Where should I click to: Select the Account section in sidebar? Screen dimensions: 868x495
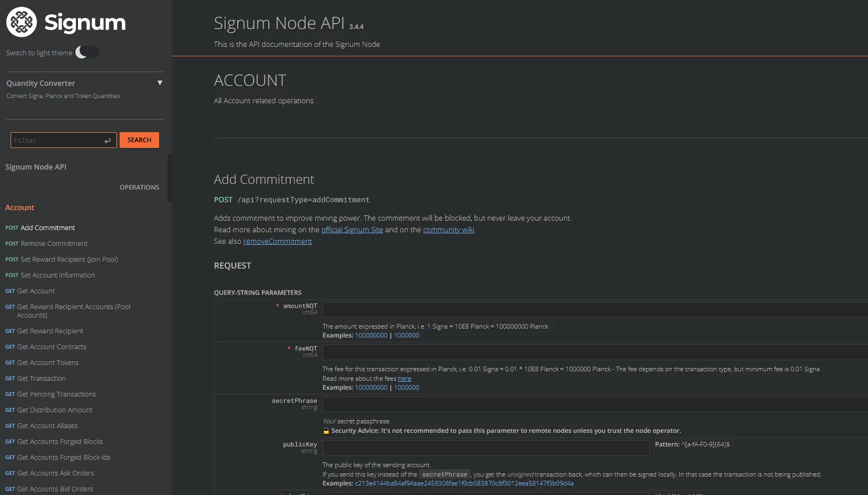click(x=19, y=207)
